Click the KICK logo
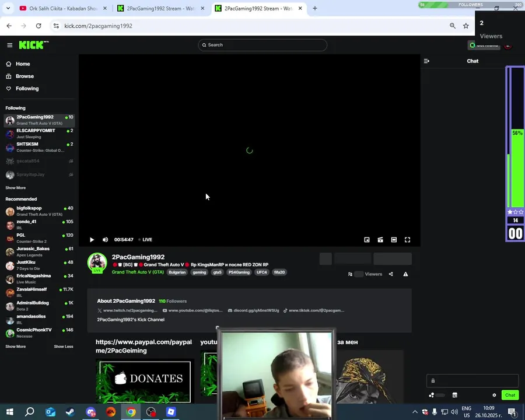Image resolution: width=525 pixels, height=420 pixels. pos(33,45)
